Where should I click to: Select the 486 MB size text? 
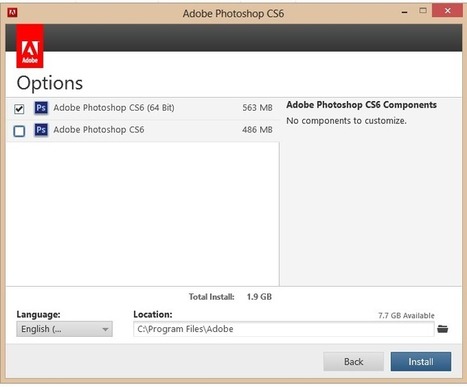click(257, 129)
